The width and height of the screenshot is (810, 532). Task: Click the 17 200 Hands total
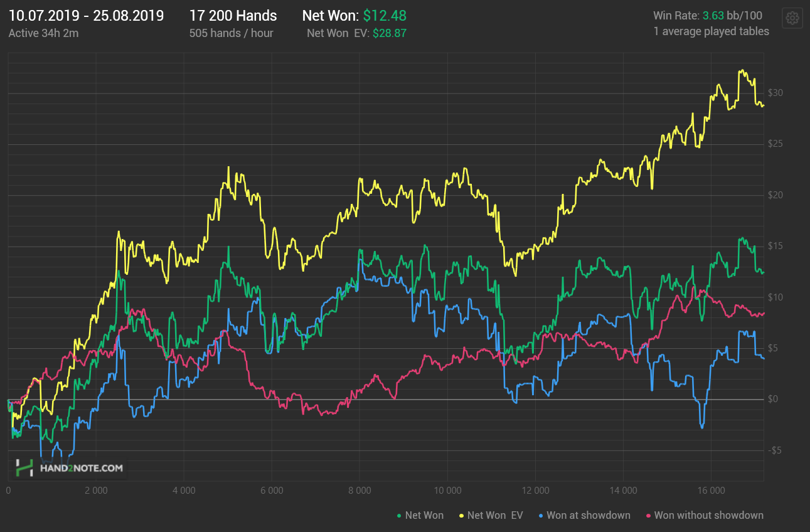pos(233,16)
